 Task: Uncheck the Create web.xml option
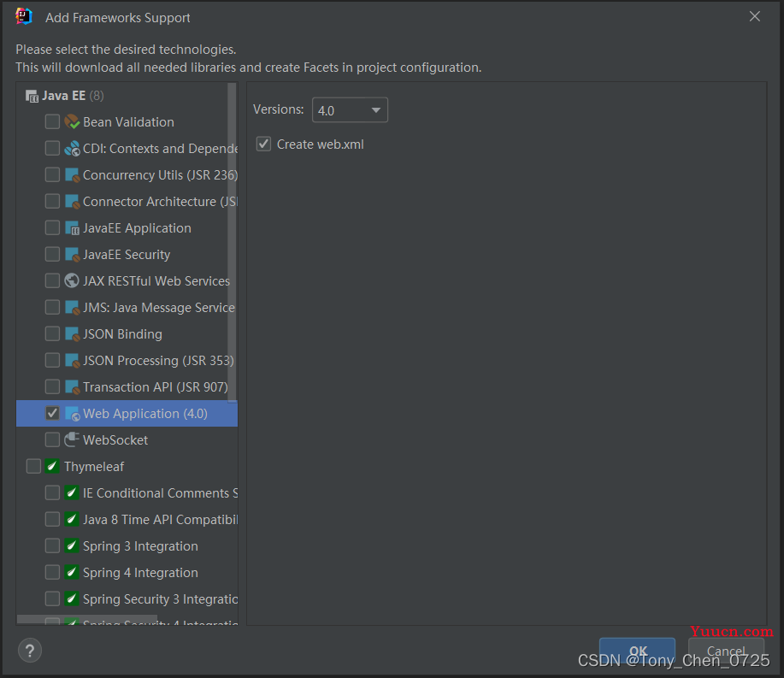[263, 144]
